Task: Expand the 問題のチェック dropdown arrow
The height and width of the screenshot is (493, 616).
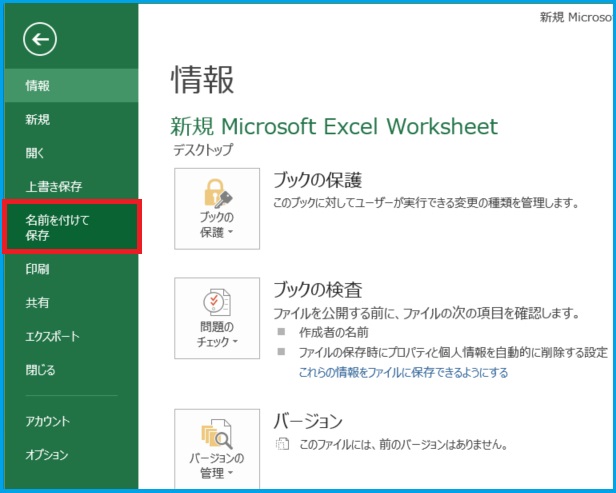Action: tap(236, 342)
